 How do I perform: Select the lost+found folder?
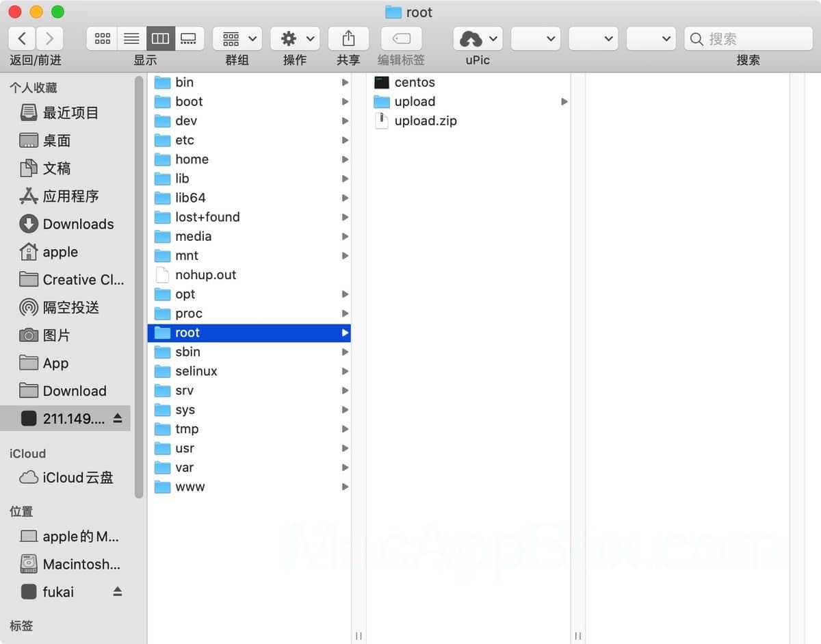[249, 217]
